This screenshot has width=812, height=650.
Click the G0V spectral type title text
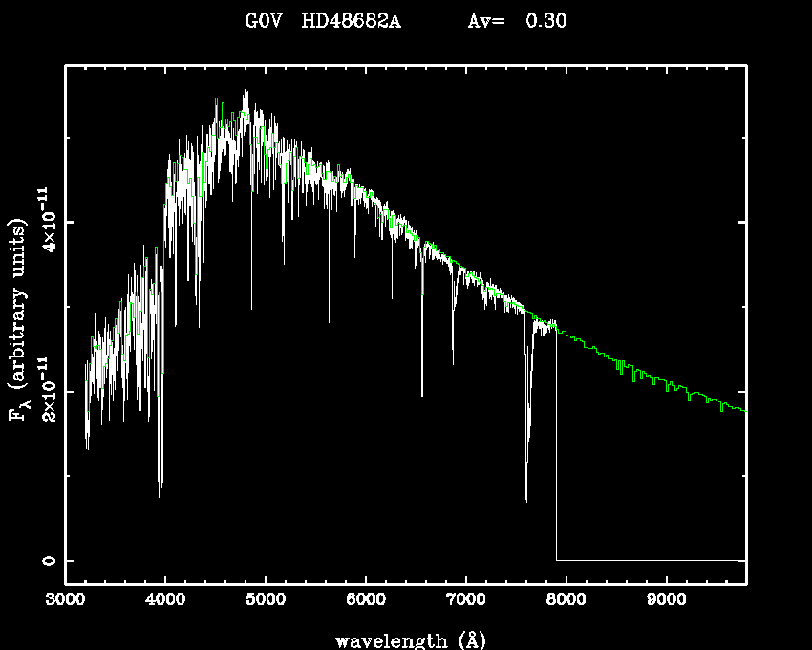[262, 21]
